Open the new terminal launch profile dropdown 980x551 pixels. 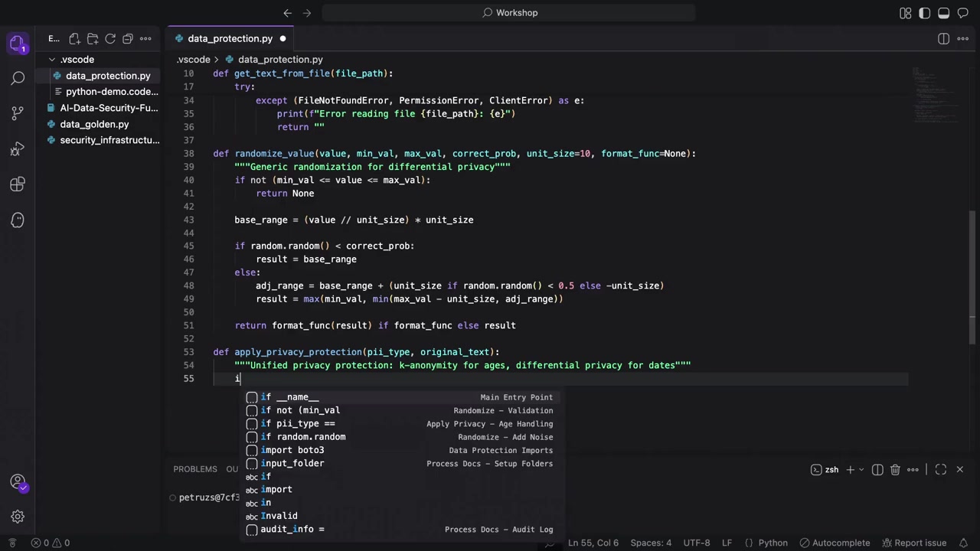pos(861,469)
